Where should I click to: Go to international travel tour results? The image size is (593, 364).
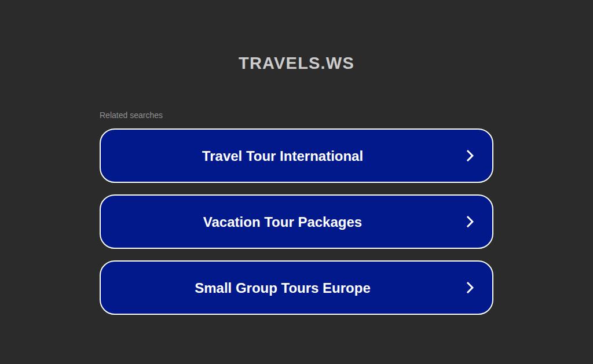296,156
